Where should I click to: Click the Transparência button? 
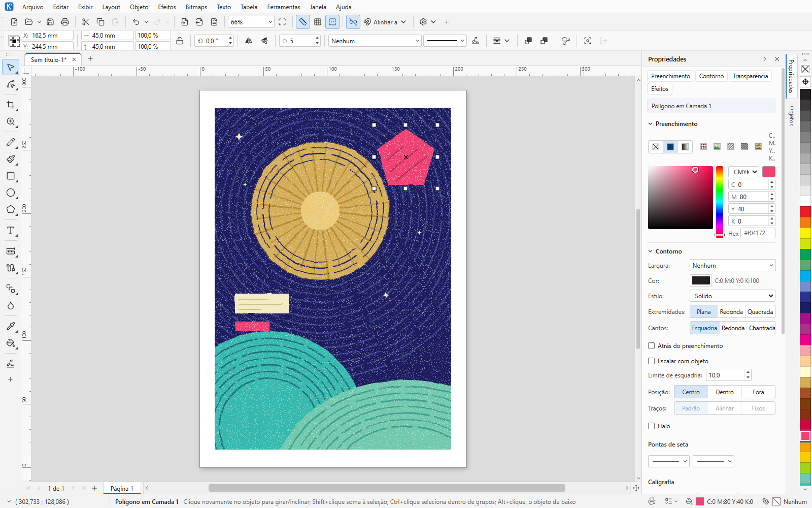[750, 76]
